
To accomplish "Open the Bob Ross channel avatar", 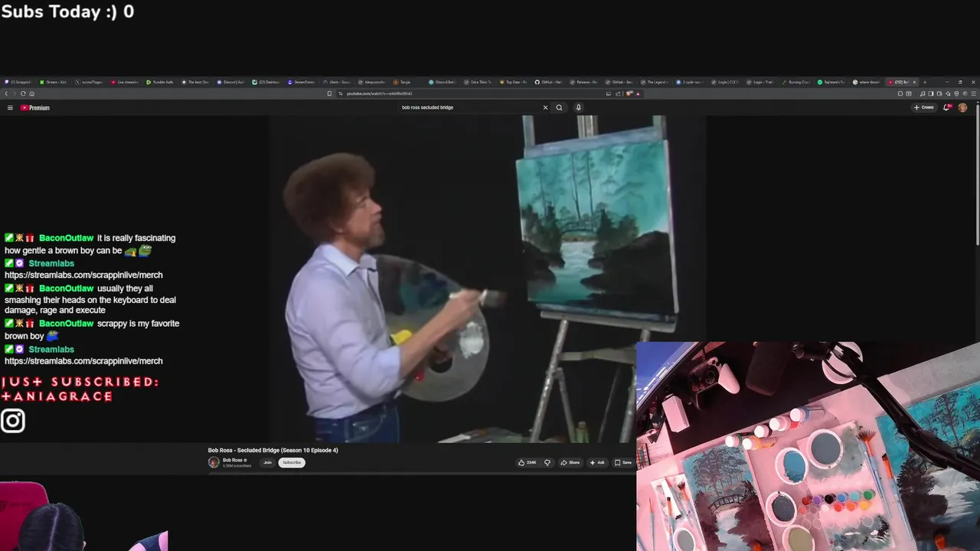I will coord(214,462).
